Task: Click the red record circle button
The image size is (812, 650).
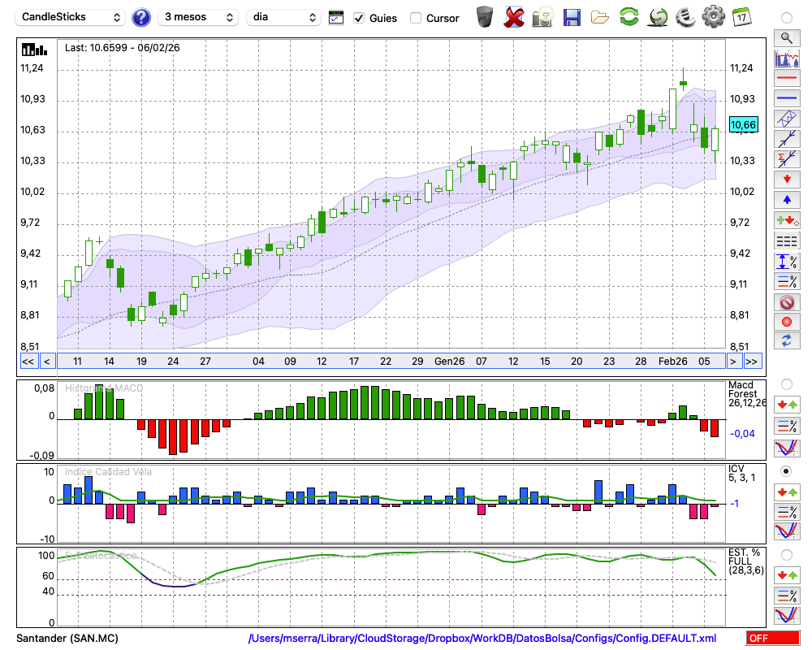Action: tap(787, 322)
